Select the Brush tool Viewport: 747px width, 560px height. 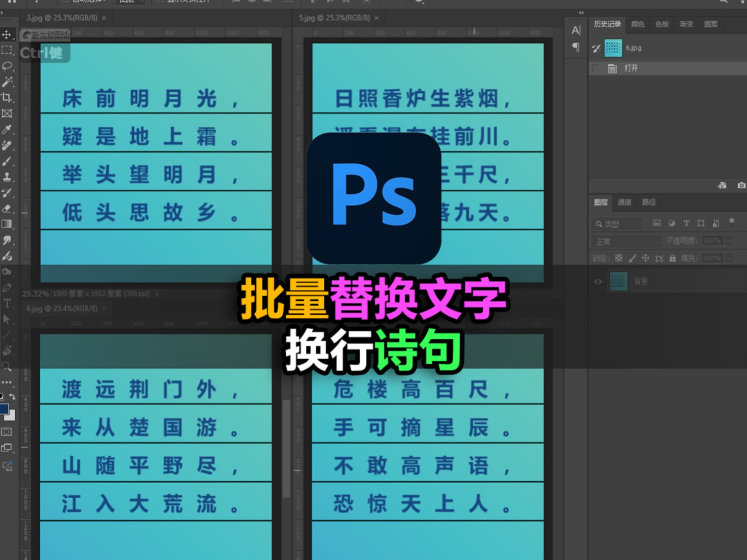[7, 161]
